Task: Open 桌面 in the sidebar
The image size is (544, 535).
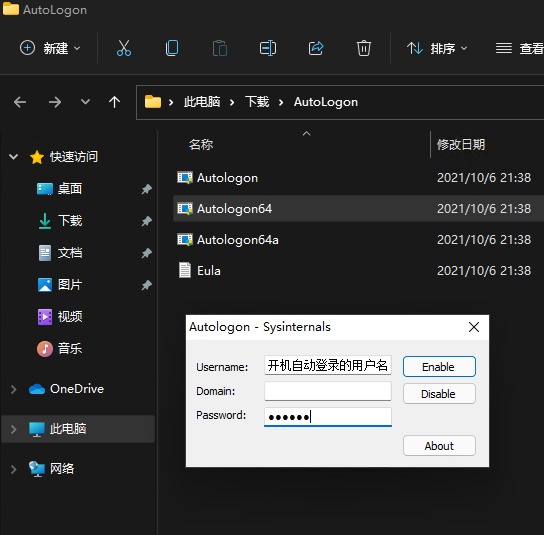Action: (x=70, y=189)
